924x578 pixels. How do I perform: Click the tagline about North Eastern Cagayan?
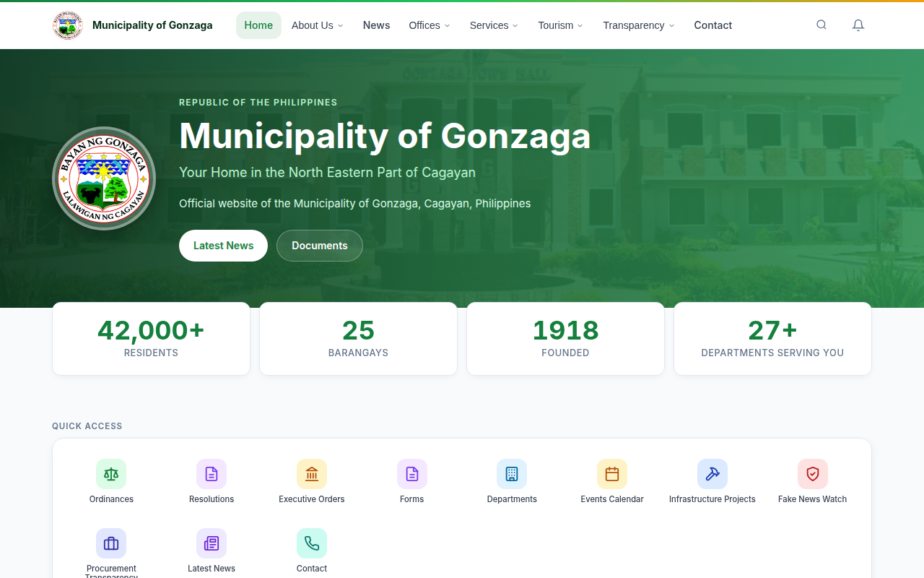tap(327, 172)
